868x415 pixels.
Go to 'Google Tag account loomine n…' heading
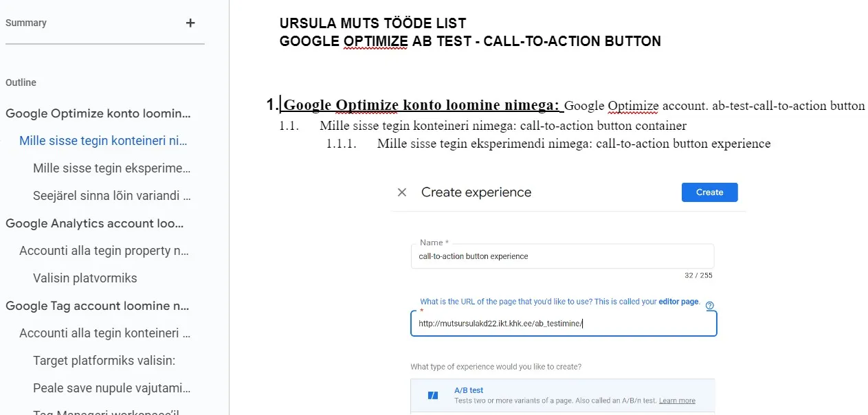pos(98,306)
